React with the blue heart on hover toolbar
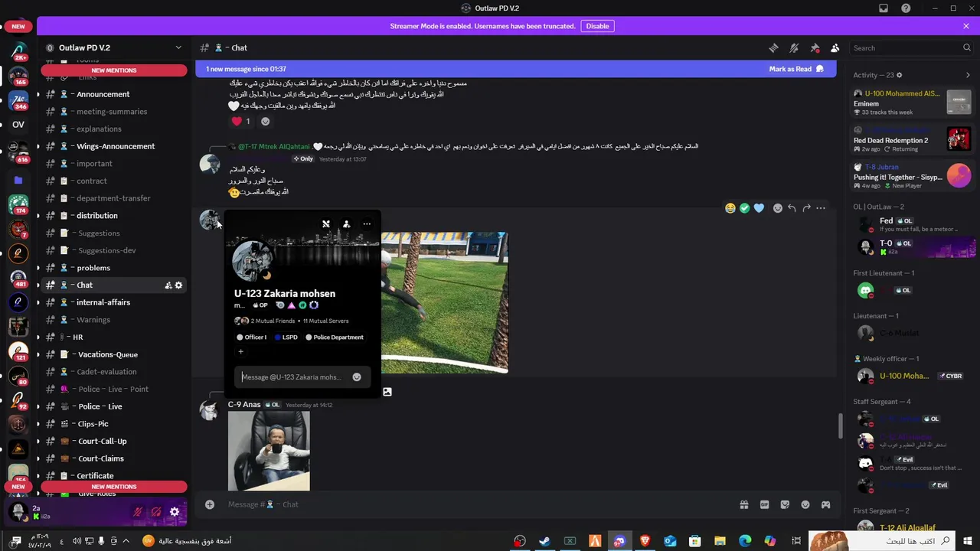980x551 pixels. click(759, 208)
